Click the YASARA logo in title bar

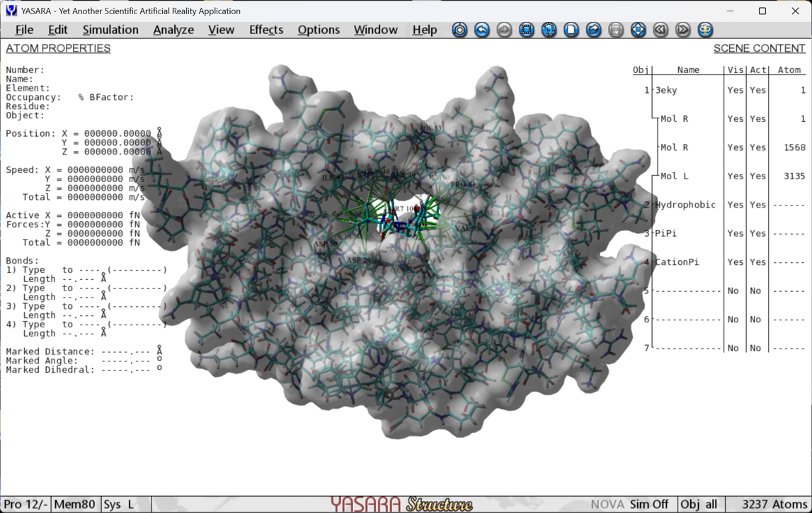[11, 11]
